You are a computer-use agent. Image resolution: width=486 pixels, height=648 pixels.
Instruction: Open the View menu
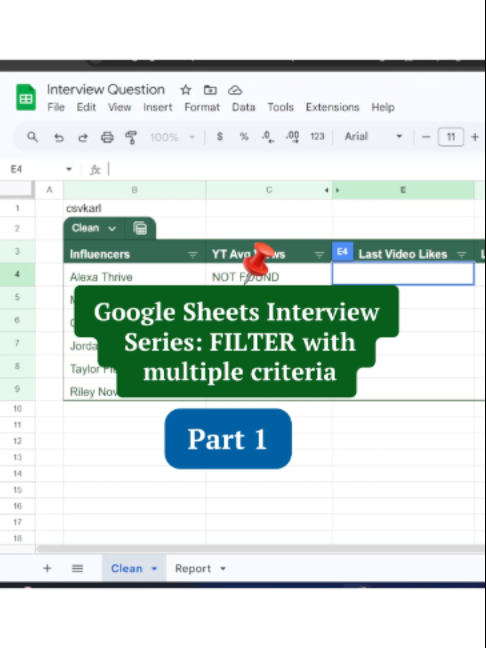coord(119,107)
